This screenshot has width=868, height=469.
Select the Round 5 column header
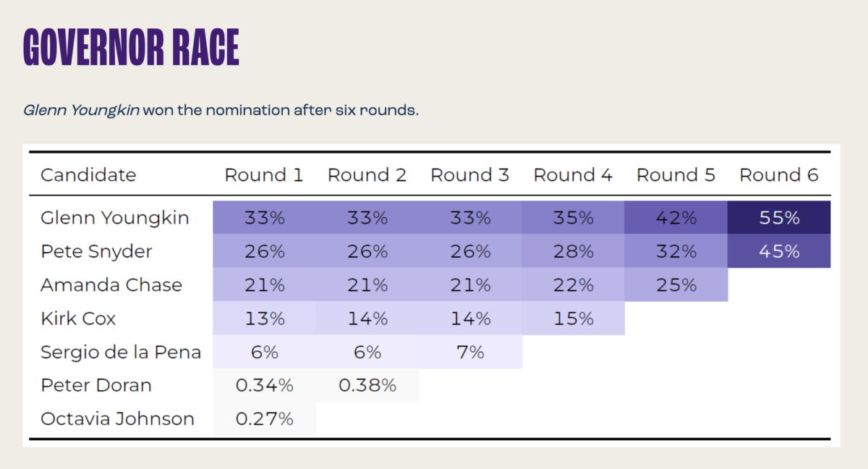tap(676, 175)
